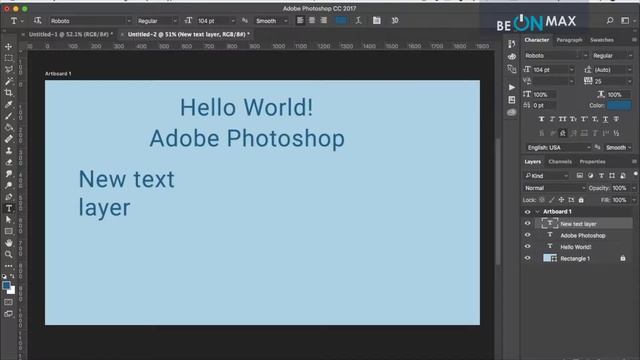Hide the New text layer
The image size is (640, 360).
point(527,223)
